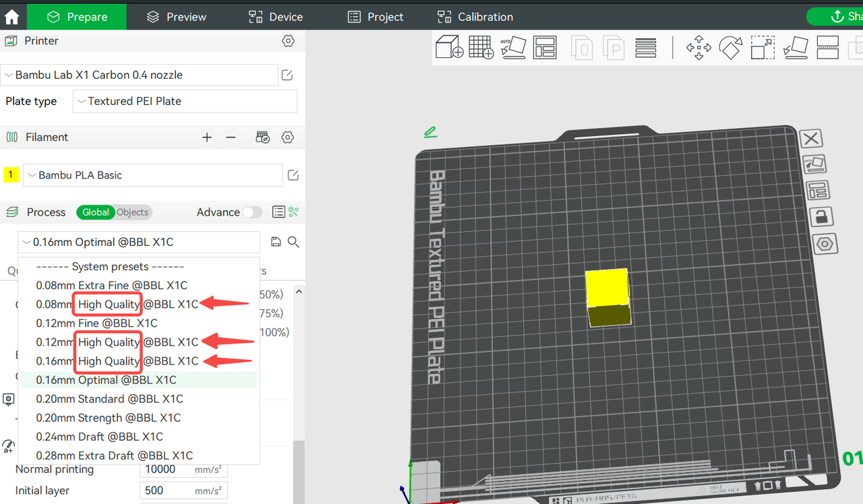Open the compare presets list icon
The width and height of the screenshot is (863, 504).
278,212
